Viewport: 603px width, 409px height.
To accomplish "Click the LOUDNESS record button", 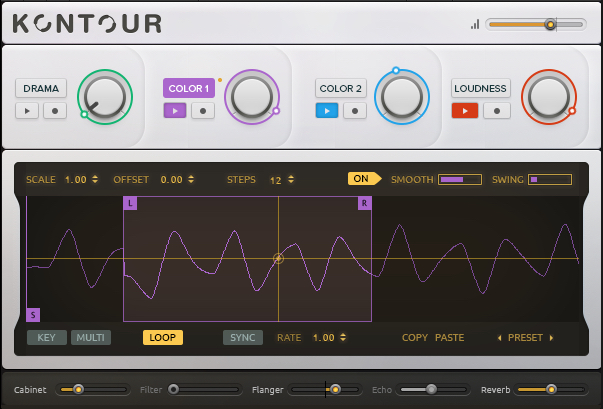I will pyautogui.click(x=497, y=111).
